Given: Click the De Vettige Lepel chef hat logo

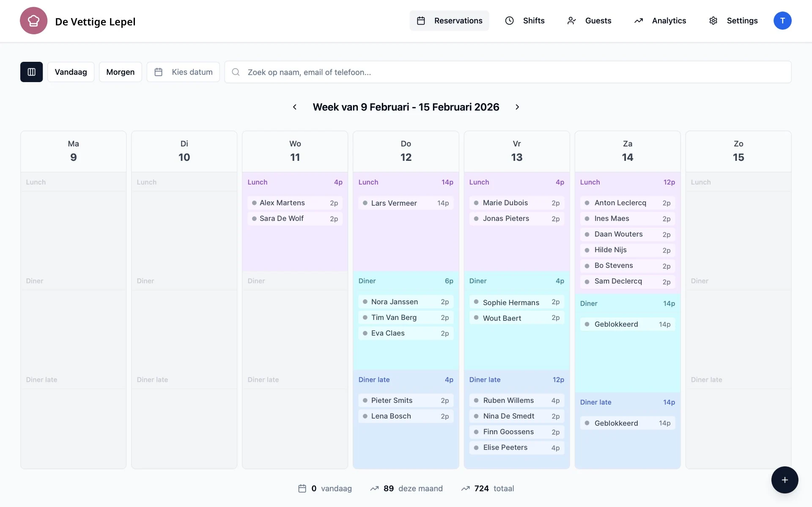Looking at the screenshot, I should (x=33, y=21).
